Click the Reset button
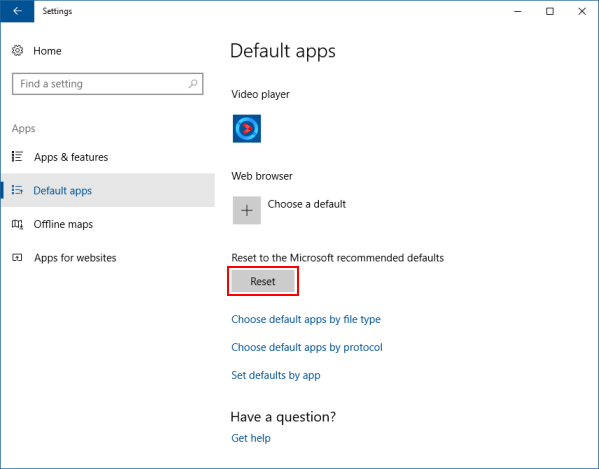 263,281
